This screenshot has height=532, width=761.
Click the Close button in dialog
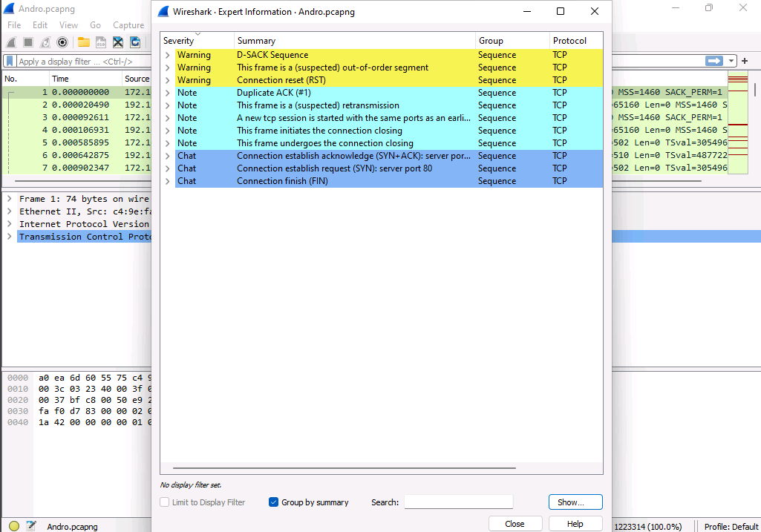click(x=515, y=524)
